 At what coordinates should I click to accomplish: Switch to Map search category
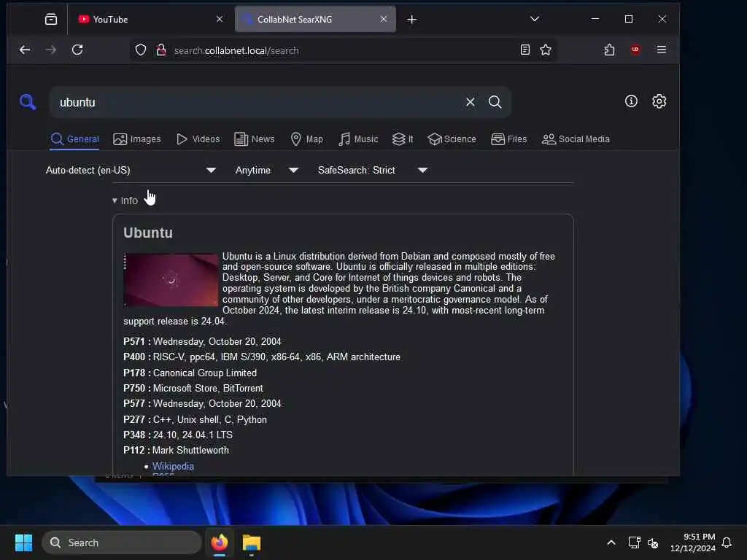(x=307, y=139)
